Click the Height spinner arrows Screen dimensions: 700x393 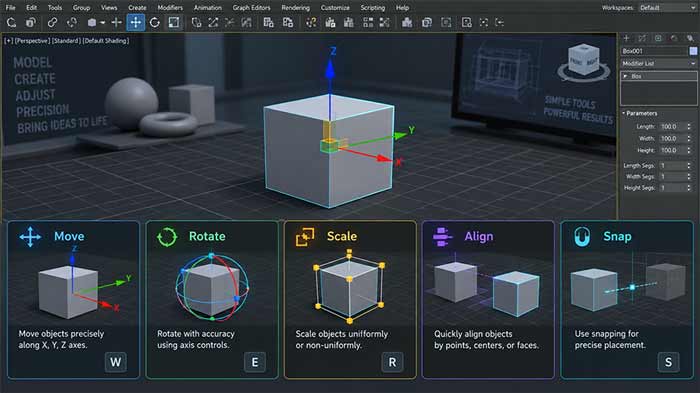(x=689, y=150)
